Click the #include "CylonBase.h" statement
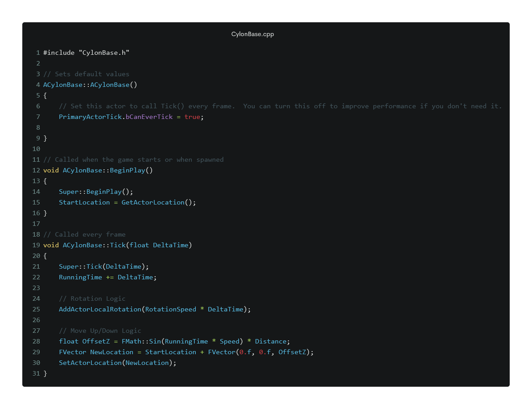This screenshot has width=532, height=409. [86, 53]
